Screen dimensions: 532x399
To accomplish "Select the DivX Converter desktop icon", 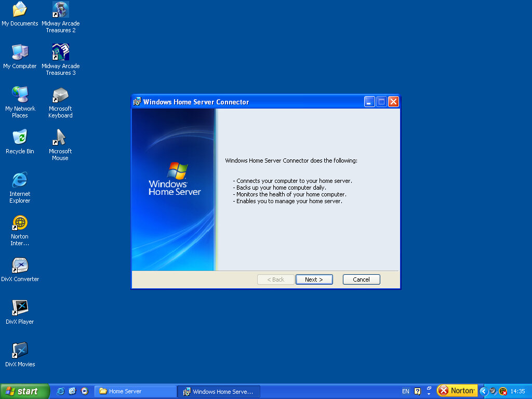I will point(20,265).
